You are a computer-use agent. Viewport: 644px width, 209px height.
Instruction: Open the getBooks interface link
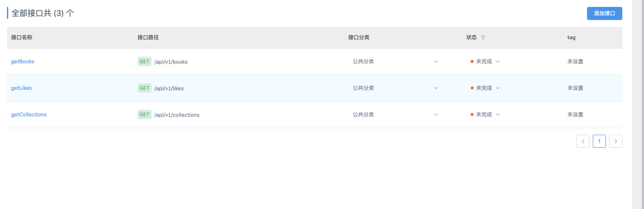coord(23,61)
